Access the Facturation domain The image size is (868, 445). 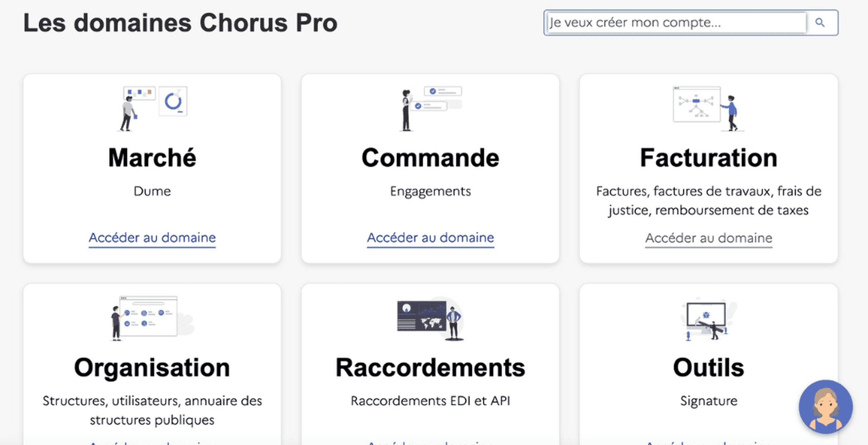coord(708,238)
